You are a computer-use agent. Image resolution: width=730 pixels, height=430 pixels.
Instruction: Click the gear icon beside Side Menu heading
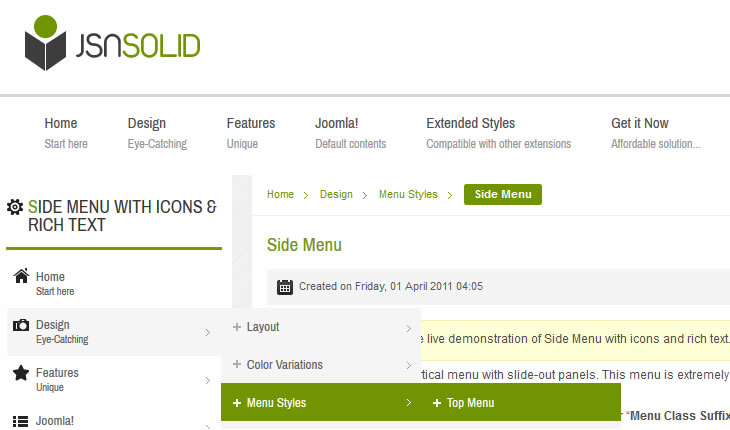15,207
